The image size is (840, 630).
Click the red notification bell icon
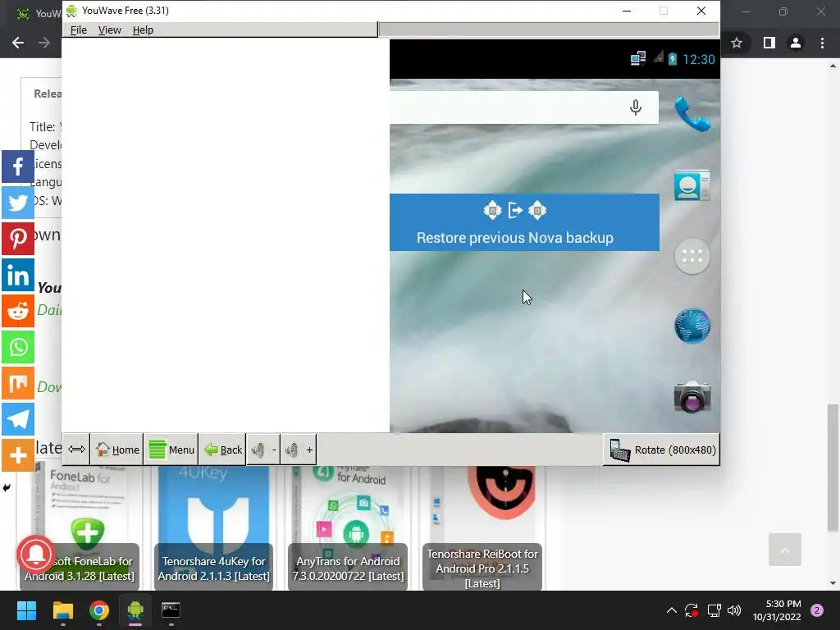click(36, 555)
